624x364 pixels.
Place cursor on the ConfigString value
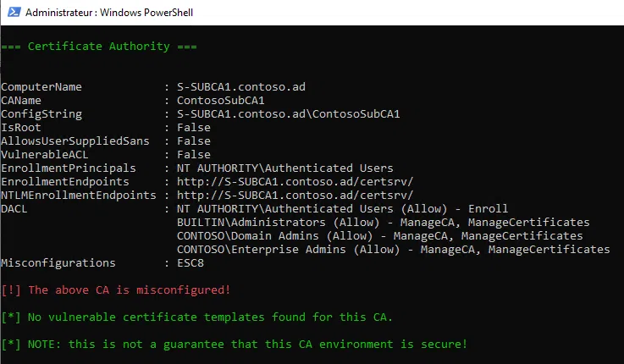pos(288,114)
